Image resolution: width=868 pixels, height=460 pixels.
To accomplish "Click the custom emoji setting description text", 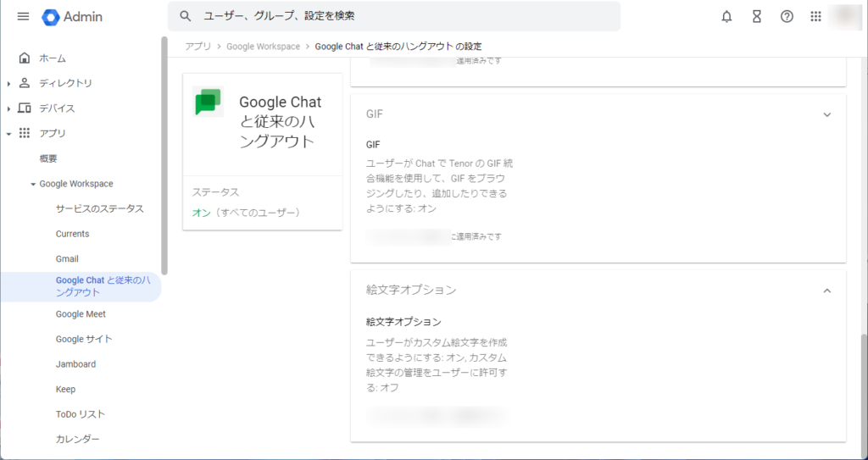I will 437,365.
